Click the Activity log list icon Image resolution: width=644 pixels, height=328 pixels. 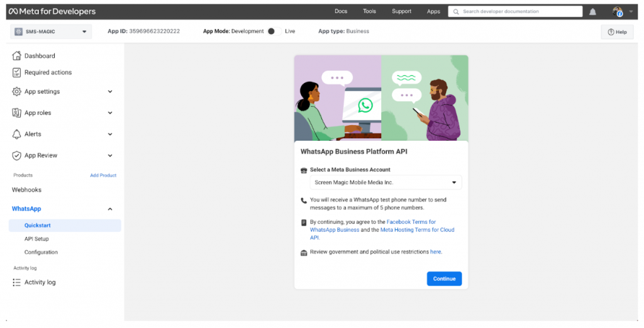click(16, 282)
